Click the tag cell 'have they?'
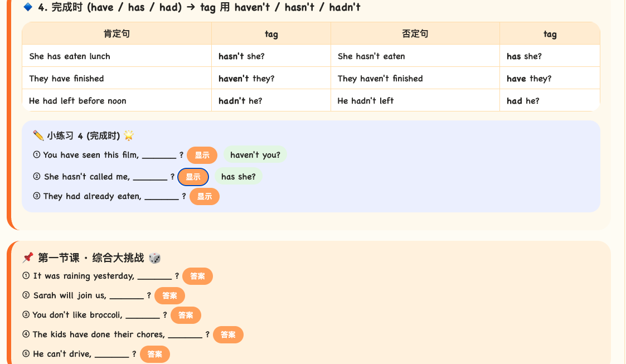 (x=550, y=78)
